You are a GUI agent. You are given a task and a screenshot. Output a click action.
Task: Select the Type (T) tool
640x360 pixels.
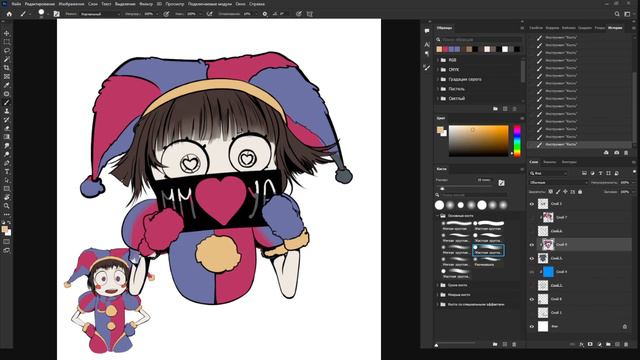[x=7, y=171]
